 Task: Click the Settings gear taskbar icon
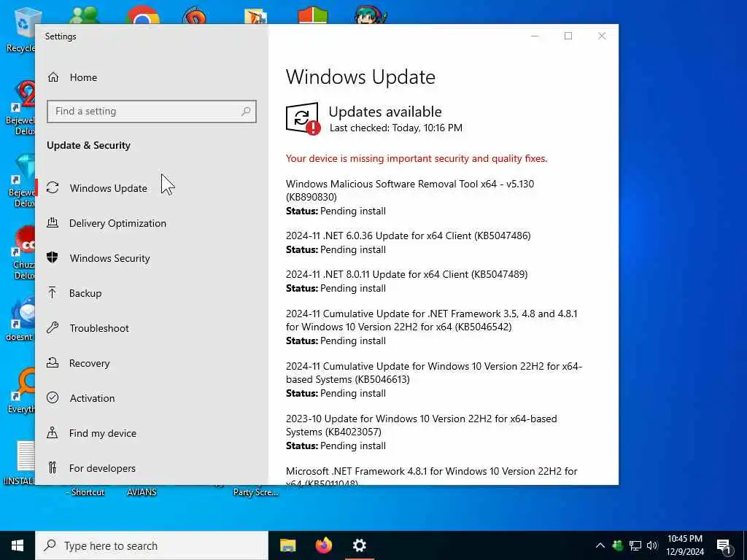click(359, 545)
